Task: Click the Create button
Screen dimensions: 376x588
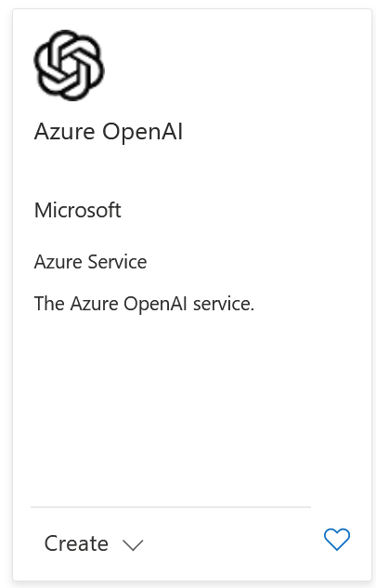Action: click(94, 543)
